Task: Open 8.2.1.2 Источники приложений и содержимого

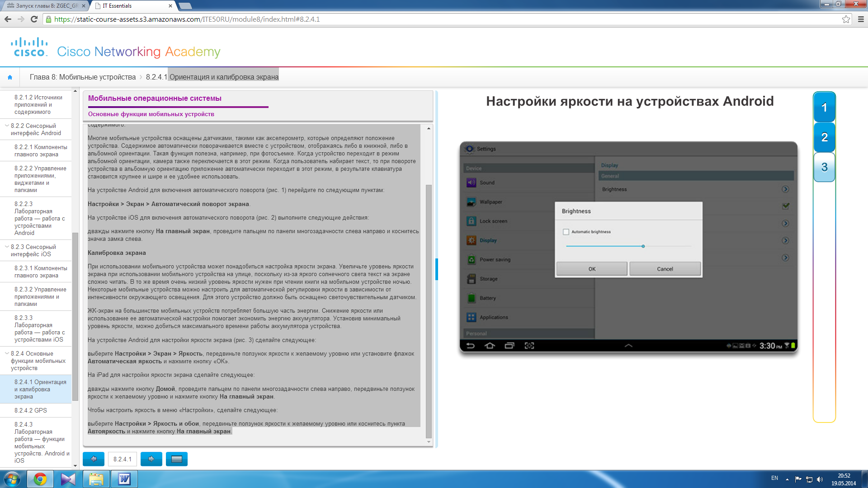Action: 36,104
